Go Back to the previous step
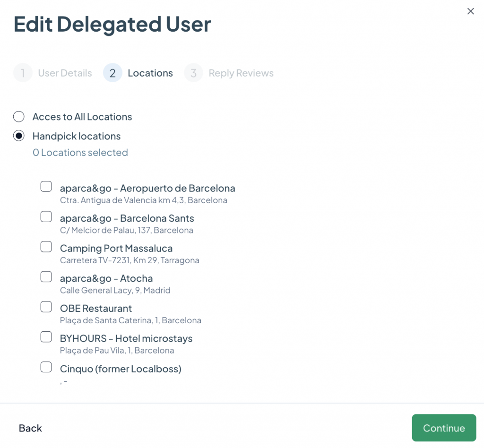 click(x=30, y=428)
